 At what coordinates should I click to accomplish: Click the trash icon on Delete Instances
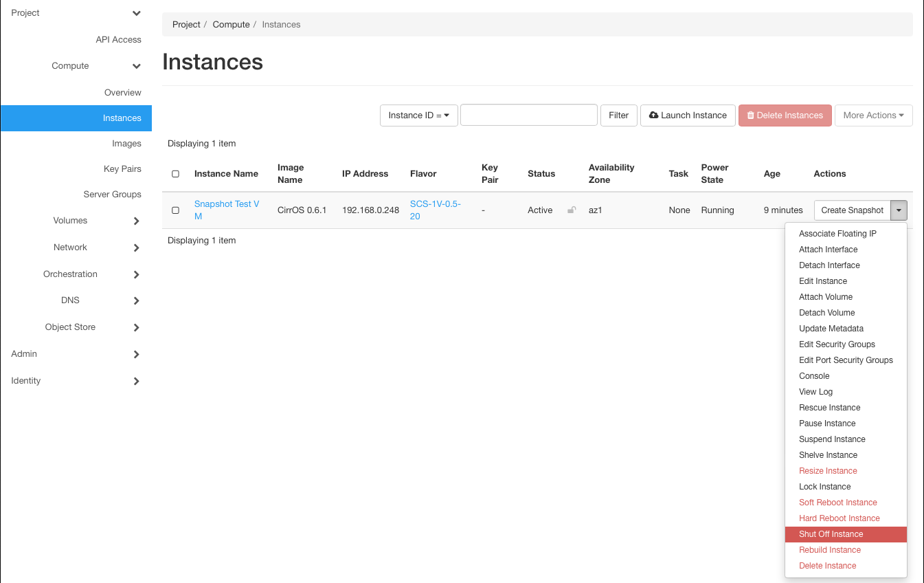(x=751, y=115)
